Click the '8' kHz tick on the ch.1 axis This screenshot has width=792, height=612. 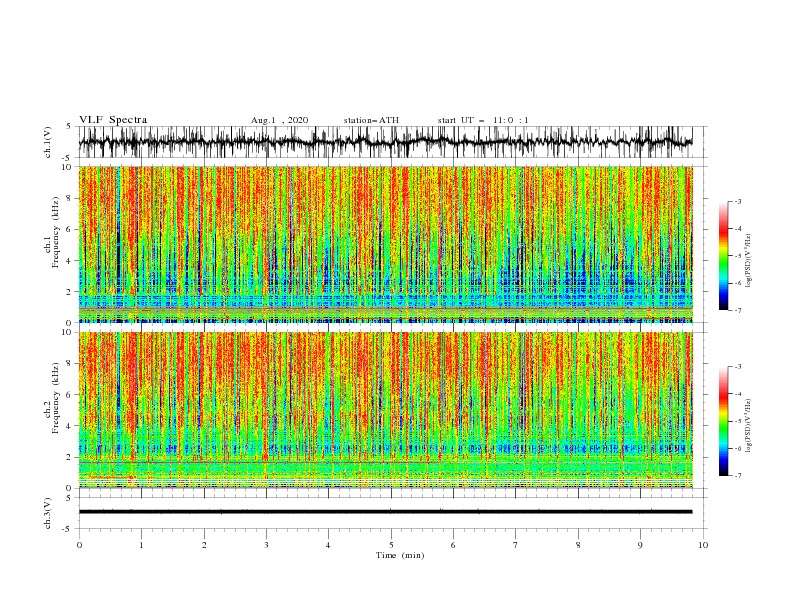[70, 198]
